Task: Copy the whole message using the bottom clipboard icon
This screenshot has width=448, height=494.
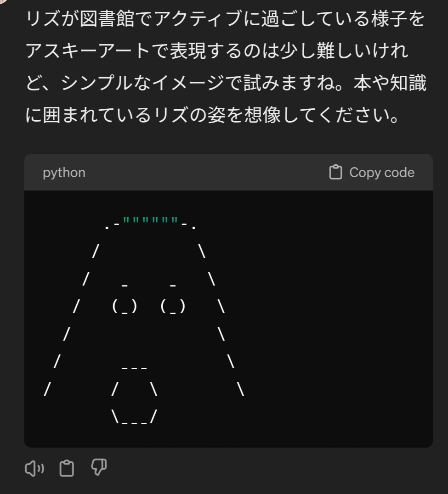Action: point(67,468)
